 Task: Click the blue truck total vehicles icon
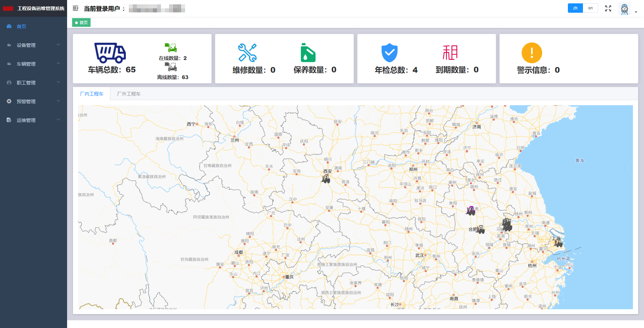[x=110, y=53]
